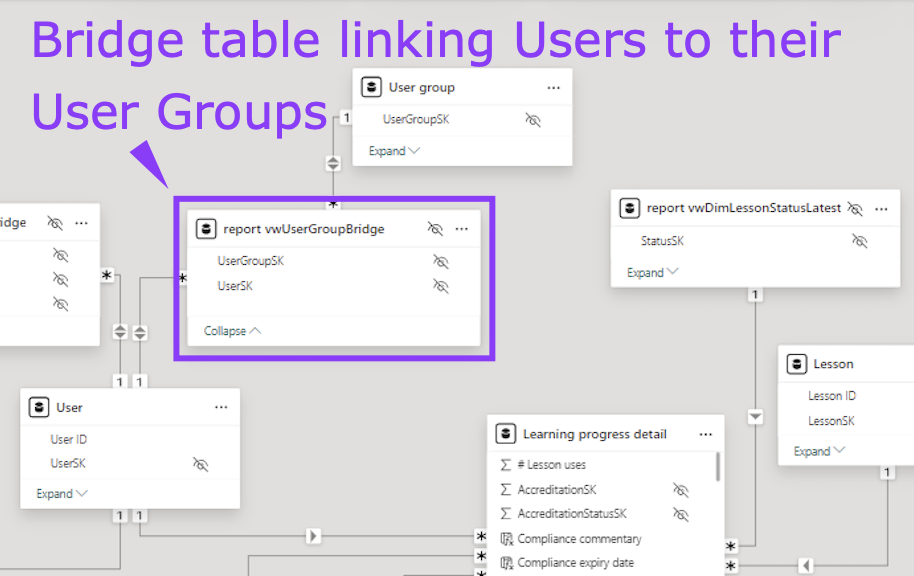Click the vwUserGroupBridge table database icon
This screenshot has width=914, height=576.
click(x=206, y=229)
